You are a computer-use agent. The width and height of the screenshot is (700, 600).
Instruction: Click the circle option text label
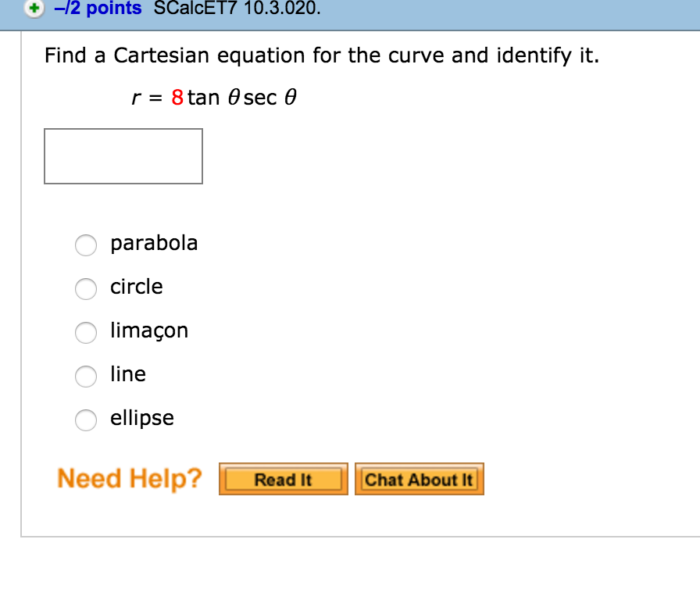(x=136, y=287)
